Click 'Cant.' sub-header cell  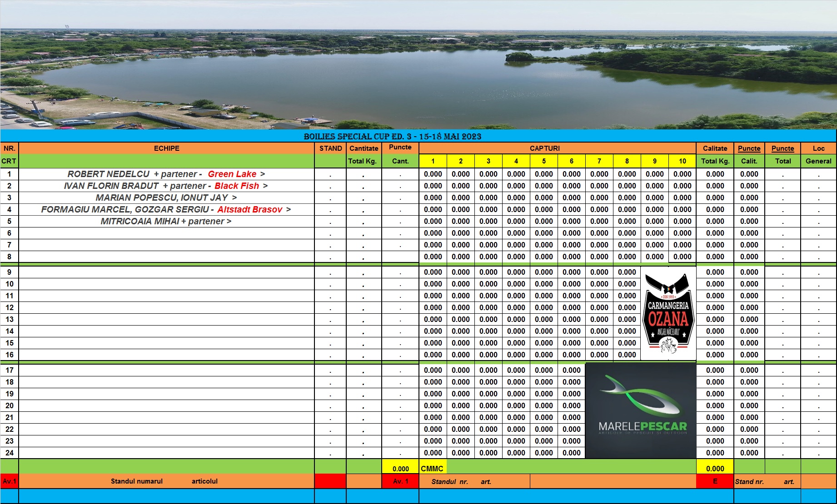400,161
